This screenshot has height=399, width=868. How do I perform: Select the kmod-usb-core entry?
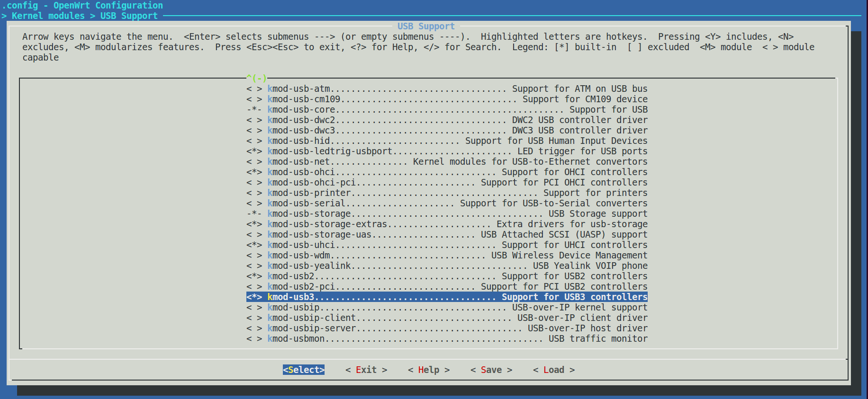(447, 110)
